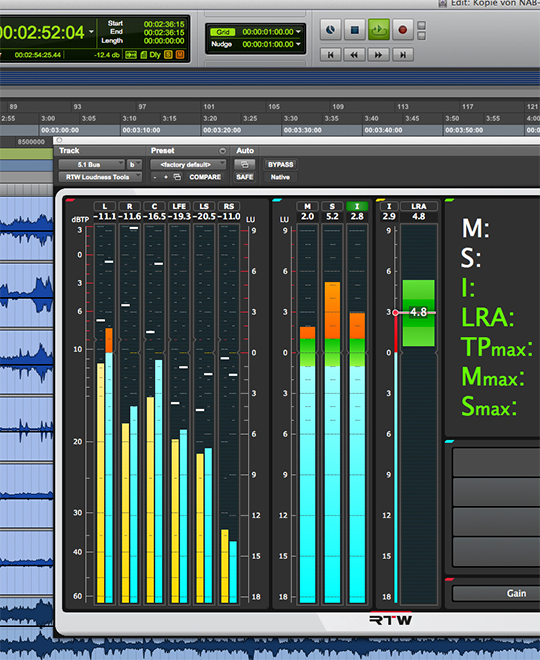
Task: Toggle the M momentary loudness button
Action: [x=307, y=206]
